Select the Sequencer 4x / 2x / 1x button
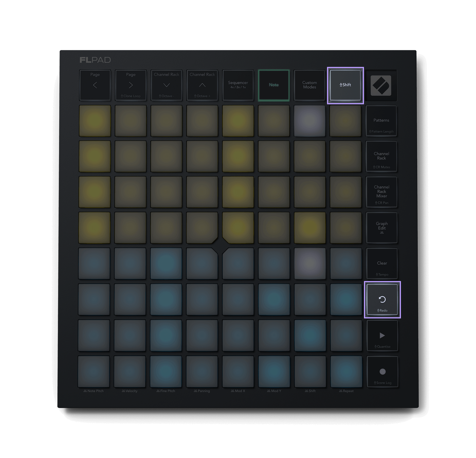Image resolution: width=476 pixels, height=458 pixels. coord(238,85)
